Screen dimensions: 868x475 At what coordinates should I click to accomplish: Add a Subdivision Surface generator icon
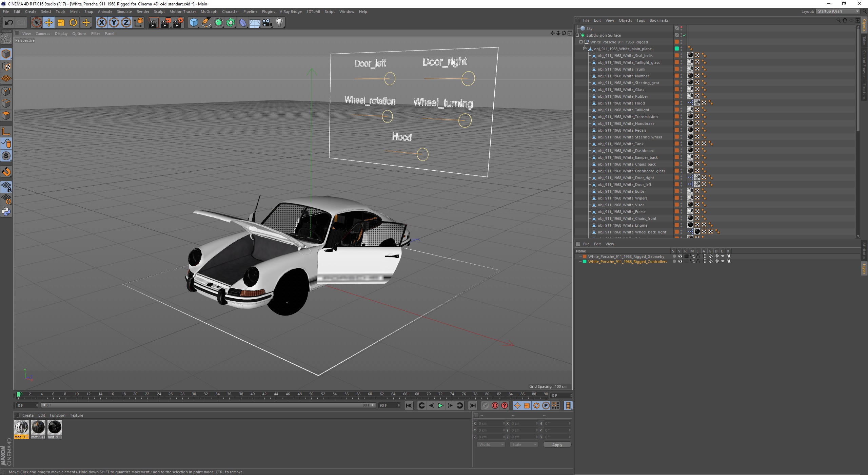(x=218, y=23)
